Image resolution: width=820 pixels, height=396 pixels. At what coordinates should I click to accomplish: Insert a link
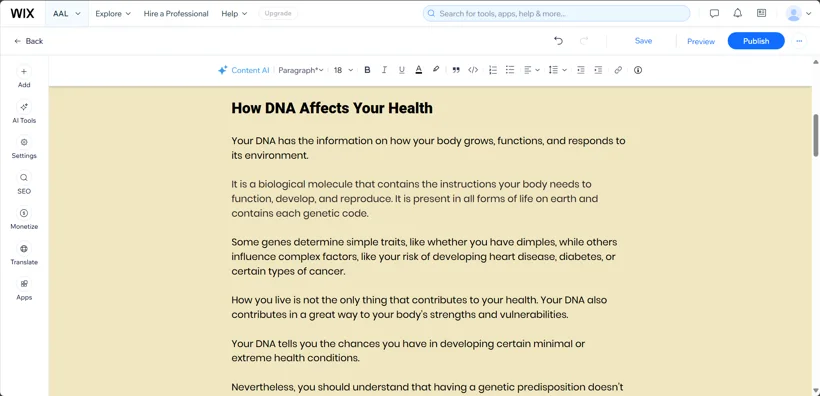618,70
